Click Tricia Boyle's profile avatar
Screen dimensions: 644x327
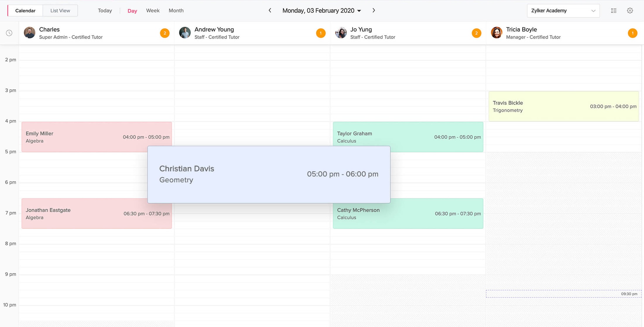[496, 32]
